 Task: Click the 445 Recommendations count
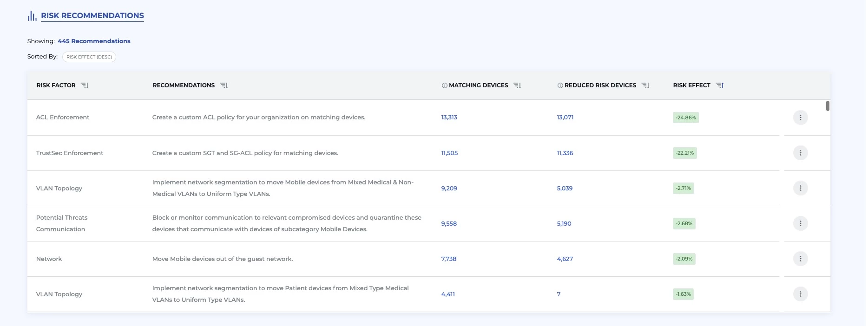tap(94, 41)
